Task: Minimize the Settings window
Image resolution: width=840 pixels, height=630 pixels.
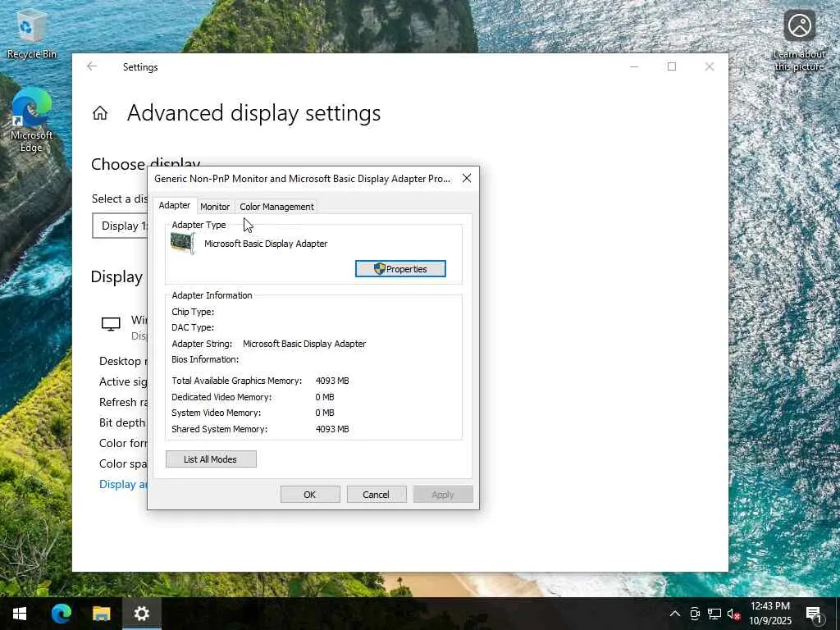Action: point(634,66)
